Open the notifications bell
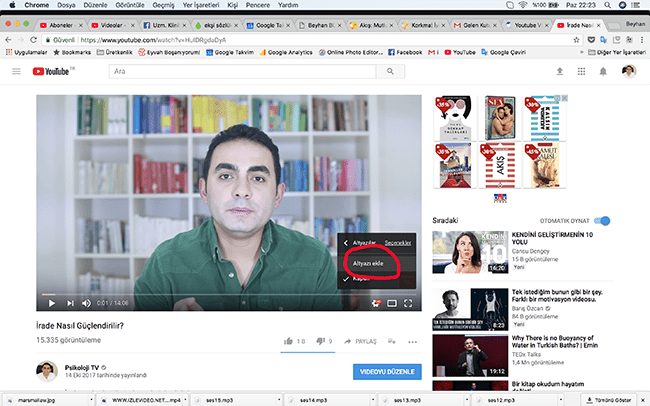 tap(604, 72)
